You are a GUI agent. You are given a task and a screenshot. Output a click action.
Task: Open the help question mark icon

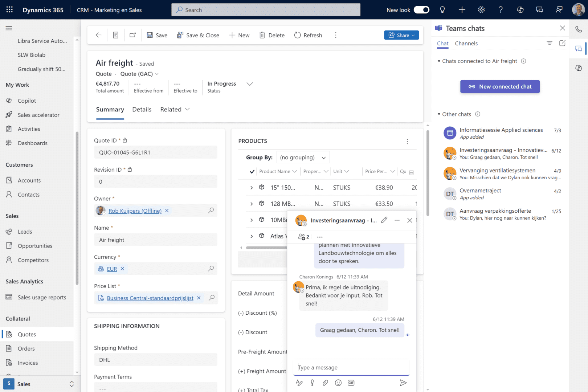click(x=501, y=10)
